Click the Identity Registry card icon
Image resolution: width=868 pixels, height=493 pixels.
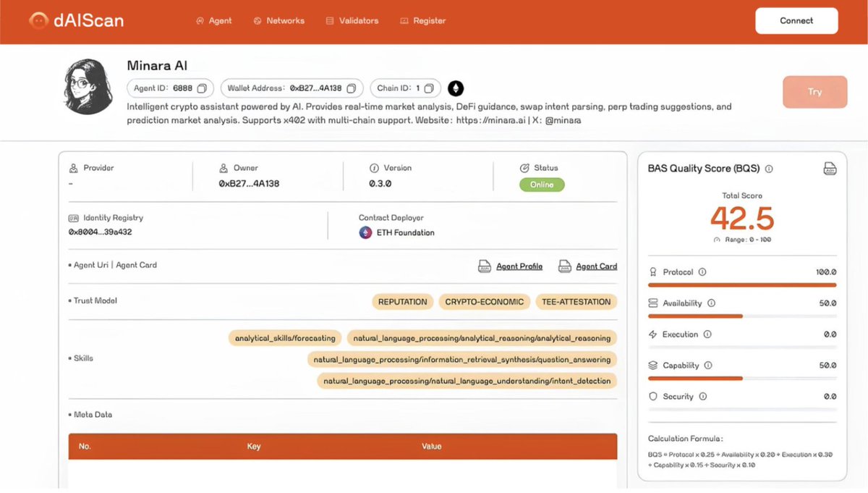(73, 218)
